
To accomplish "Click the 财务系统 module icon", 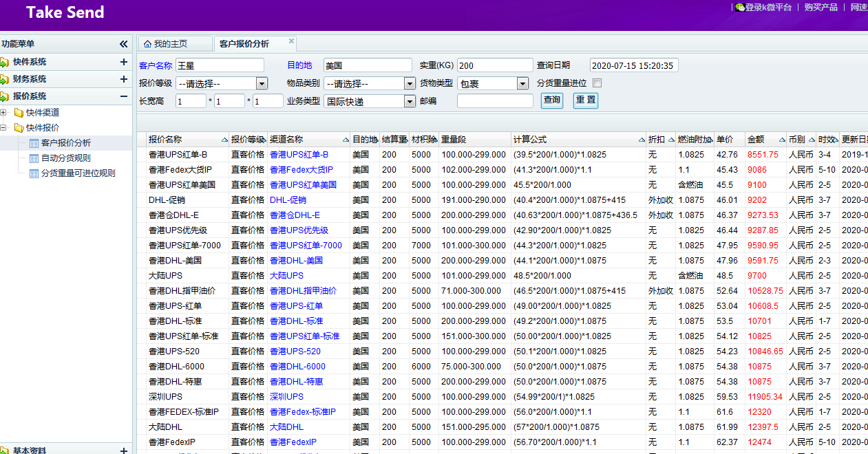I will (x=6, y=79).
